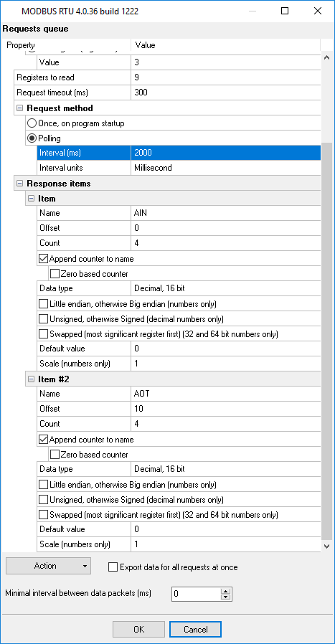
Task: Click the vertical scrollbar thumb
Action: click(x=327, y=341)
